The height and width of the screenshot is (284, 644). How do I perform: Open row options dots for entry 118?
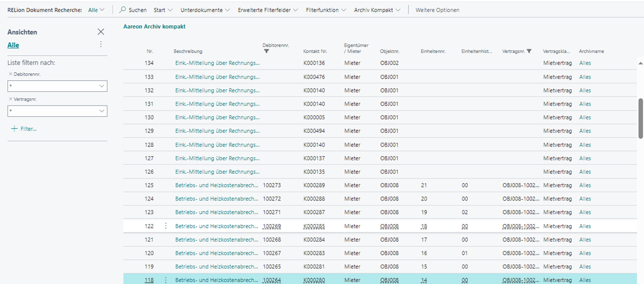(165, 280)
